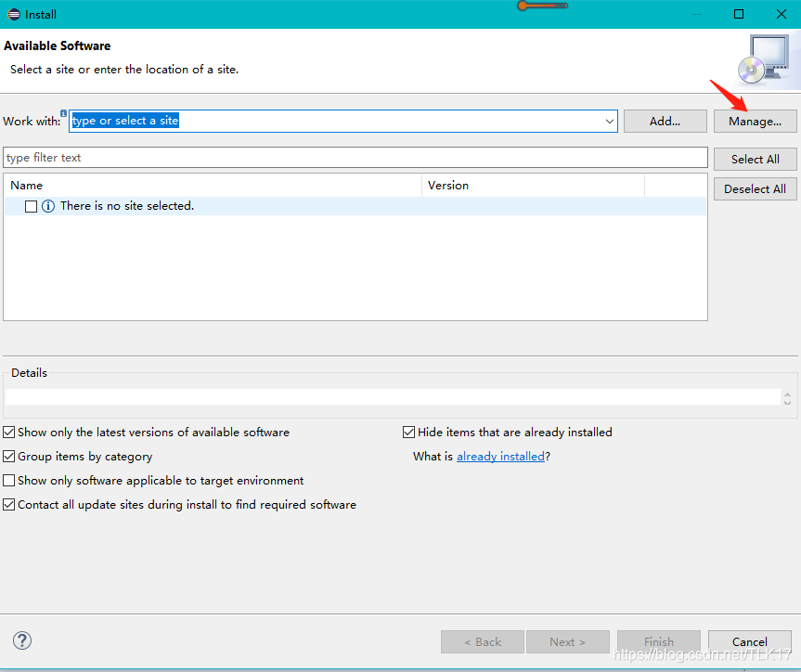801x672 pixels.
Task: Click the Name column header
Action: pyautogui.click(x=213, y=185)
